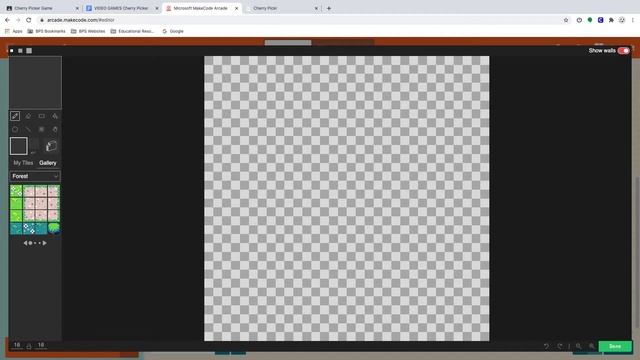Image resolution: width=640 pixels, height=360 pixels.
Task: Click the wall drawing icon
Action: click(51, 146)
